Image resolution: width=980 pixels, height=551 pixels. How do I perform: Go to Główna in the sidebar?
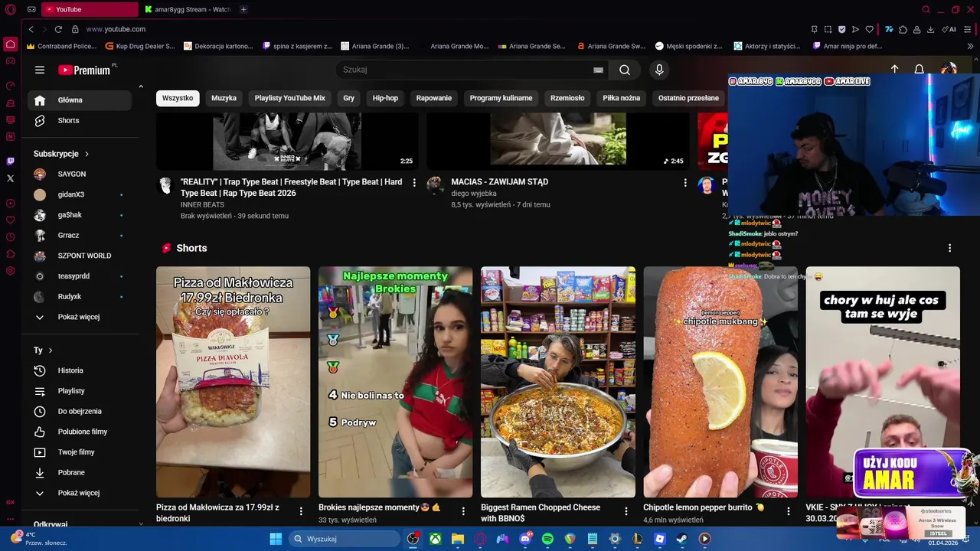(x=80, y=100)
